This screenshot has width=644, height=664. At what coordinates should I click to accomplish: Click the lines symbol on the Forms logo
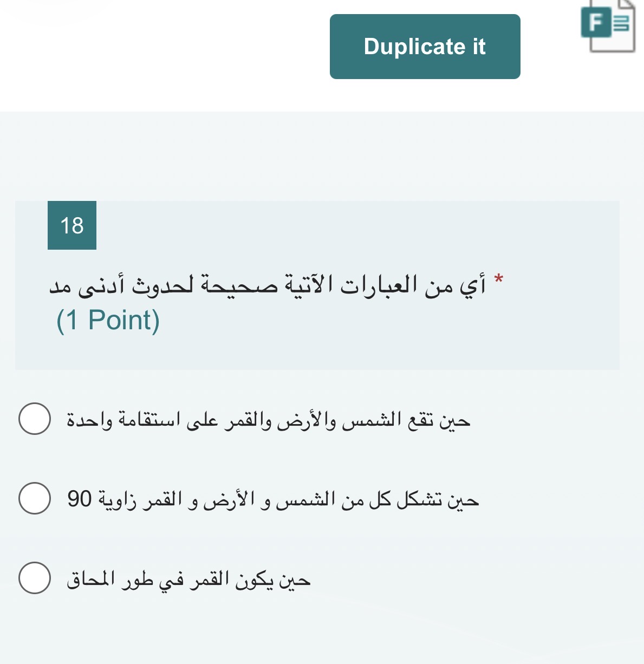(x=623, y=24)
